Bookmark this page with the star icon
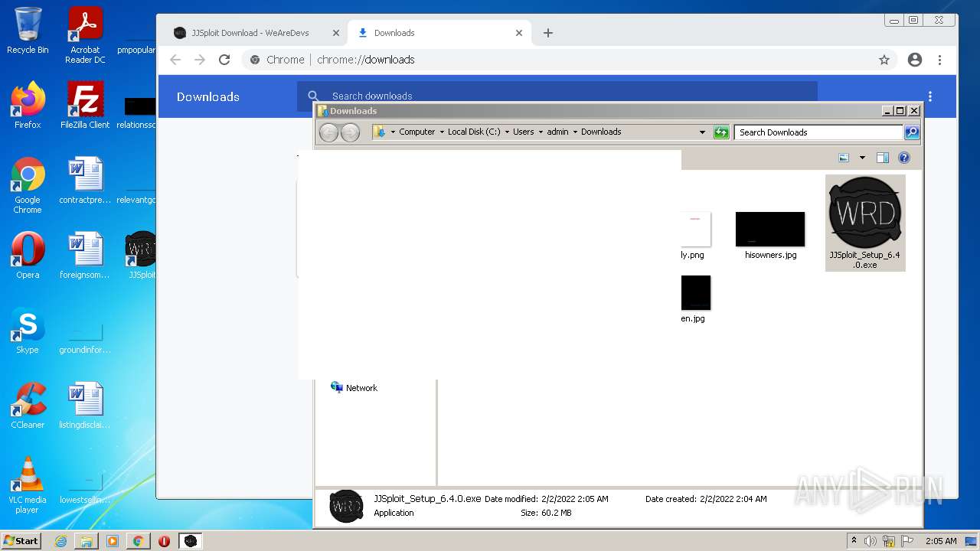 pos(884,60)
